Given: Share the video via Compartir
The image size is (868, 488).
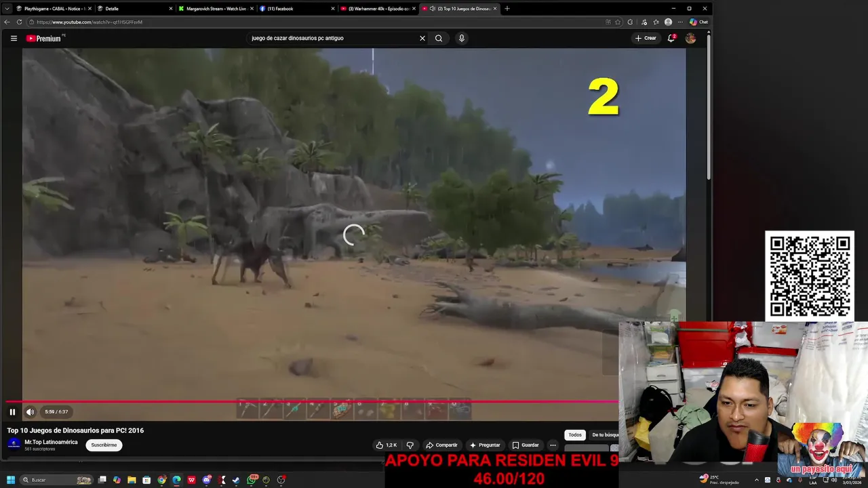Looking at the screenshot, I should click(441, 445).
